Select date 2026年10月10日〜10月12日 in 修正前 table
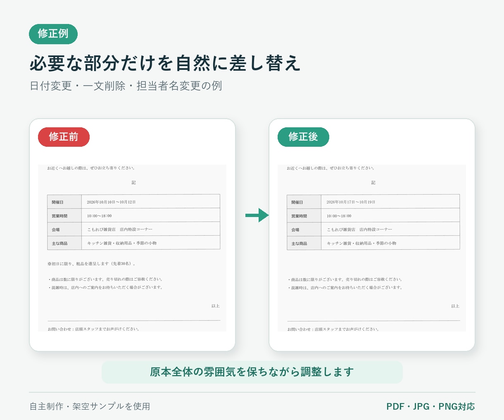 pyautogui.click(x=111, y=202)
